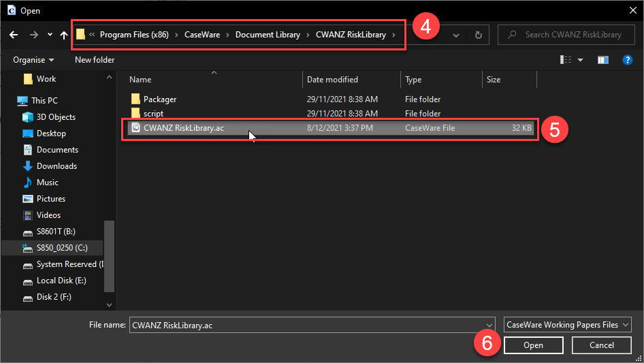The width and height of the screenshot is (644, 363).
Task: Open address bar history dropdown
Action: pyautogui.click(x=456, y=35)
